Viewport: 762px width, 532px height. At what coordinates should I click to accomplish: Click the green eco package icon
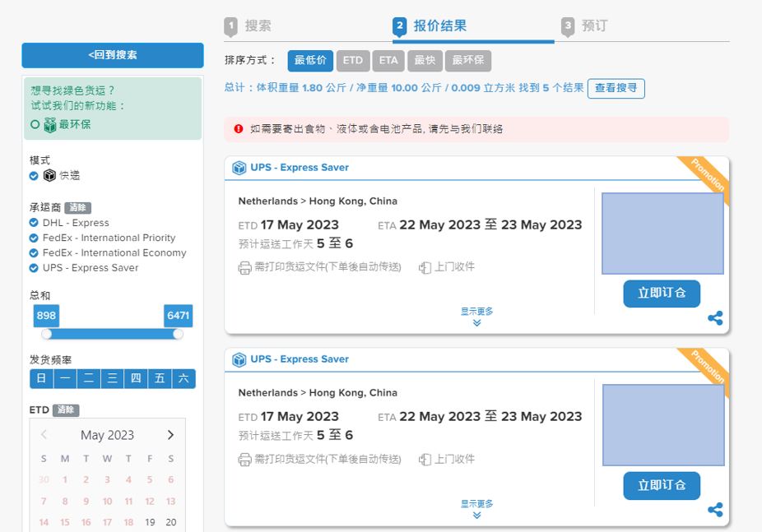(x=50, y=125)
